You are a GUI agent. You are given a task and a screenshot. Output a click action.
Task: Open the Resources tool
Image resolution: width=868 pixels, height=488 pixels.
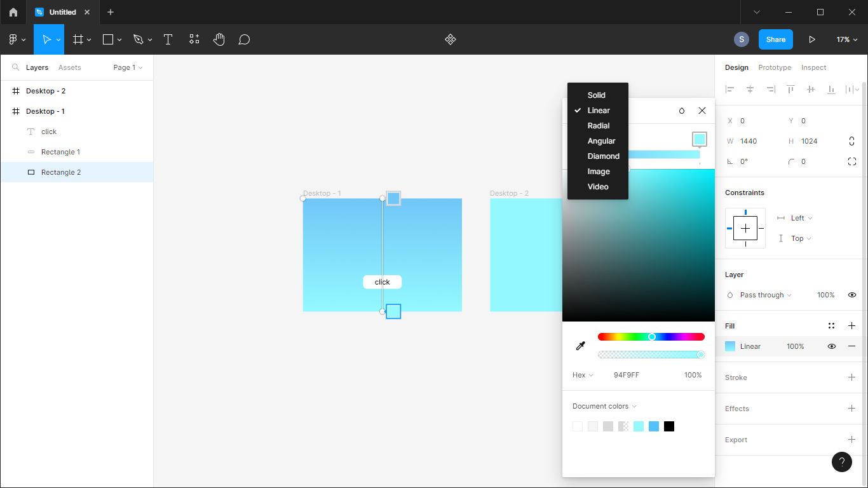[x=194, y=39]
